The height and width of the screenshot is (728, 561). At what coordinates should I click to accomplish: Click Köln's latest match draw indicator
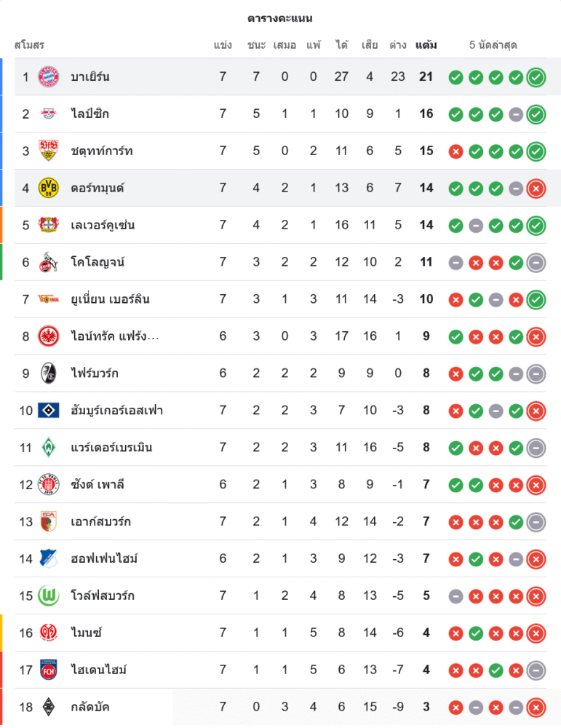point(536,262)
